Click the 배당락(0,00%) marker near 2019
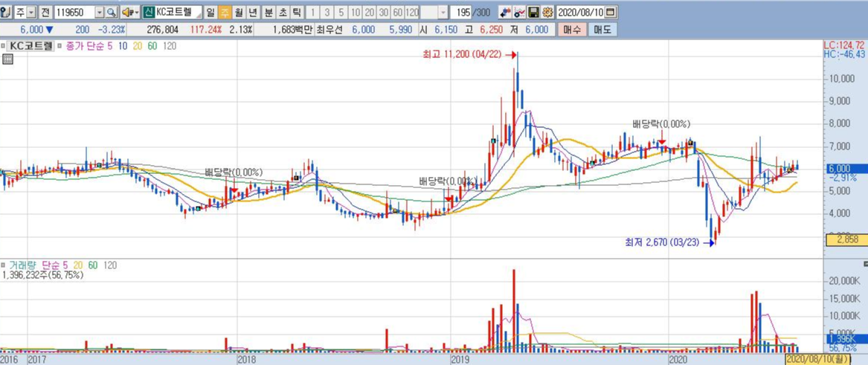The image size is (868, 365). tap(447, 181)
